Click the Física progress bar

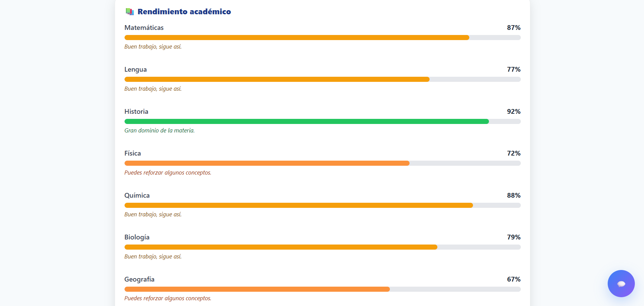[x=322, y=163]
